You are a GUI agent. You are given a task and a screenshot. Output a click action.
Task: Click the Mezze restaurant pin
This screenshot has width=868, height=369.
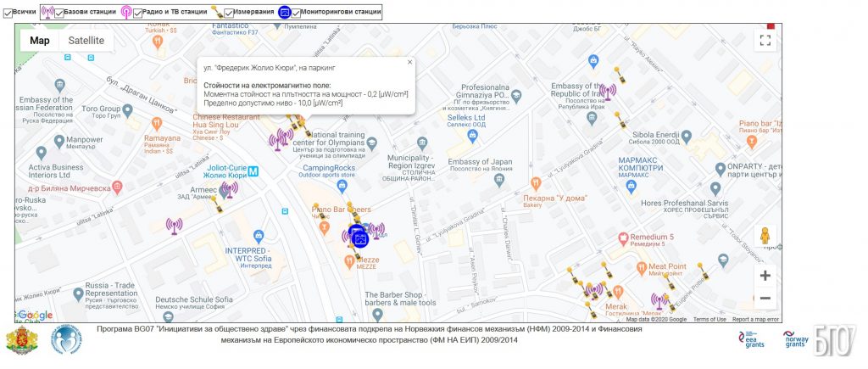click(348, 260)
